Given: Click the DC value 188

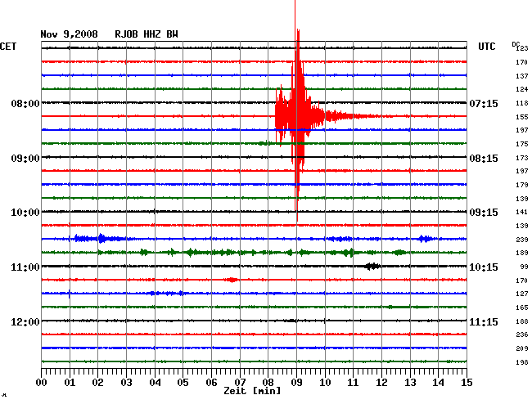Looking at the screenshot, I should [x=522, y=321].
